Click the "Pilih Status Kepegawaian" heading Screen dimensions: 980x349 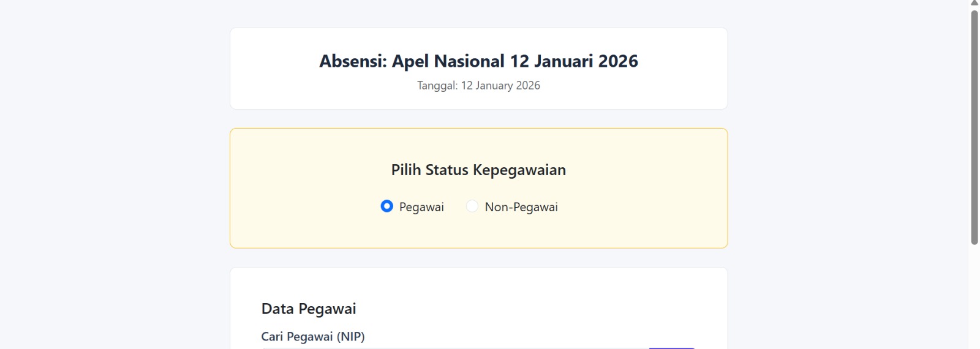coord(478,170)
